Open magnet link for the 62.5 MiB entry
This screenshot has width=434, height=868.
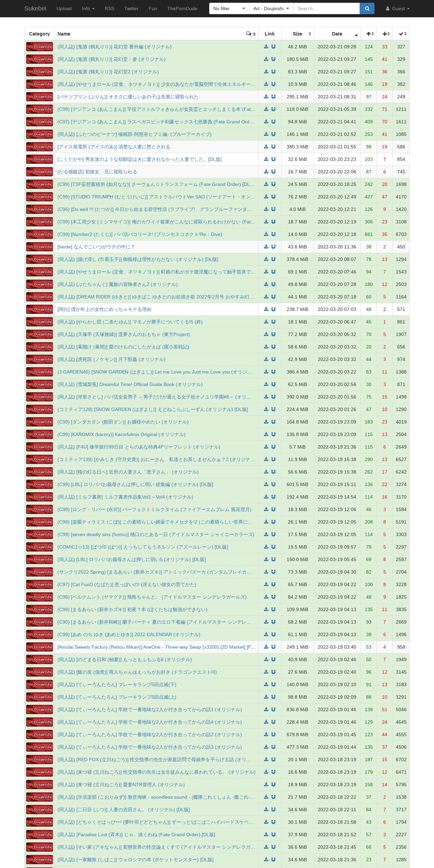point(273,384)
